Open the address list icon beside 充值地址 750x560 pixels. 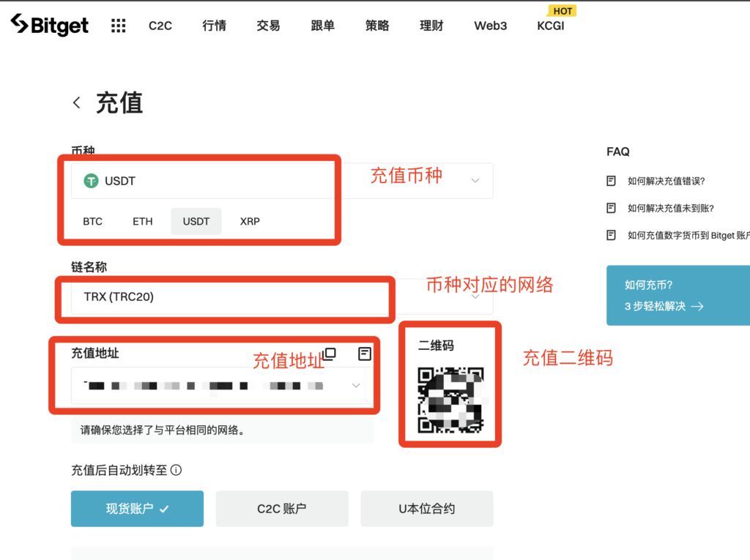pos(365,354)
